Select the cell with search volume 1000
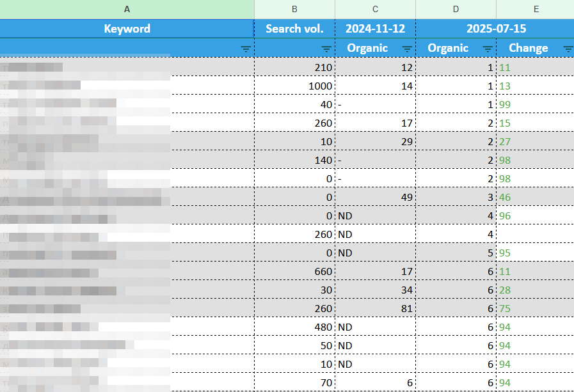 point(294,86)
